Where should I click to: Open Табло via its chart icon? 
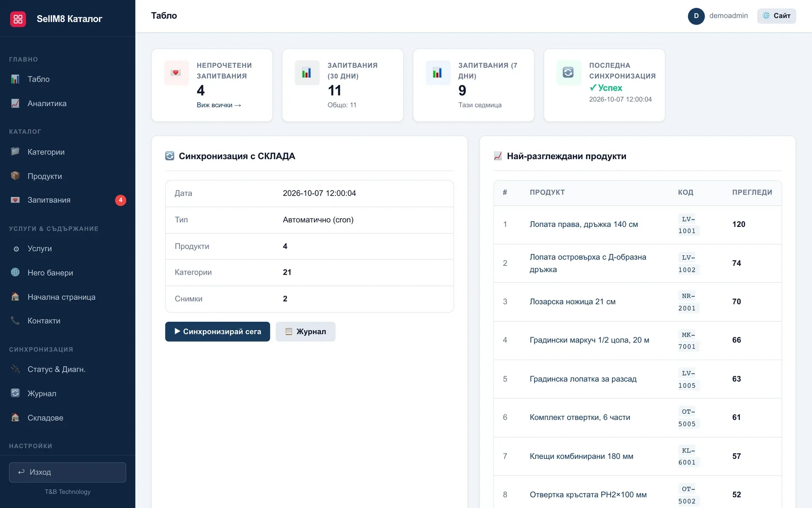tap(15, 79)
